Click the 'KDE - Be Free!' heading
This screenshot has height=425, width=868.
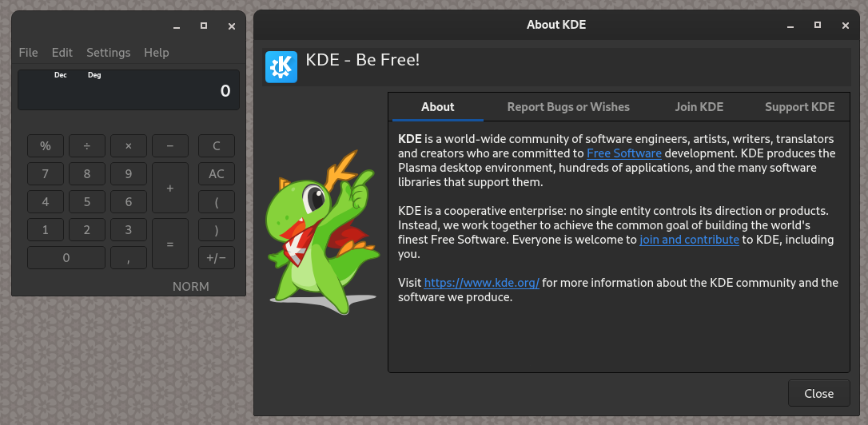363,60
